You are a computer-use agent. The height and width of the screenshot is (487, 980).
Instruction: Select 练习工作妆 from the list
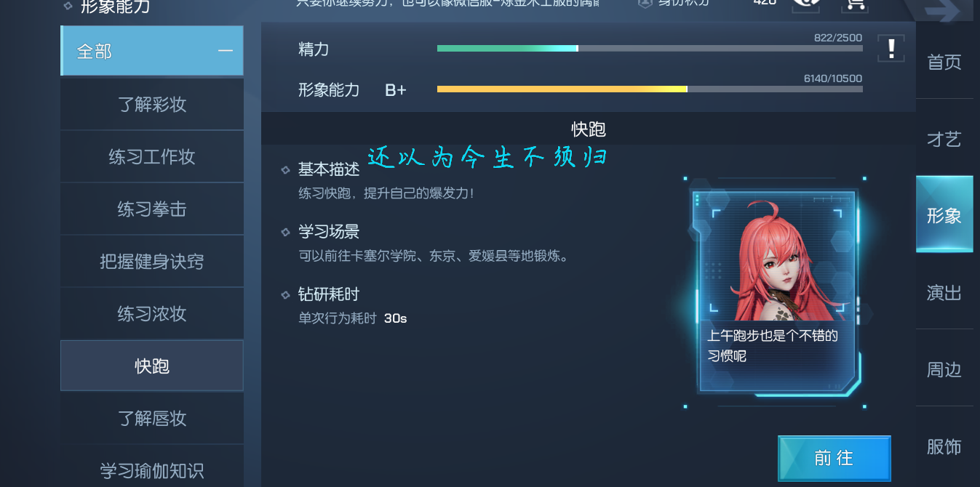click(x=152, y=157)
